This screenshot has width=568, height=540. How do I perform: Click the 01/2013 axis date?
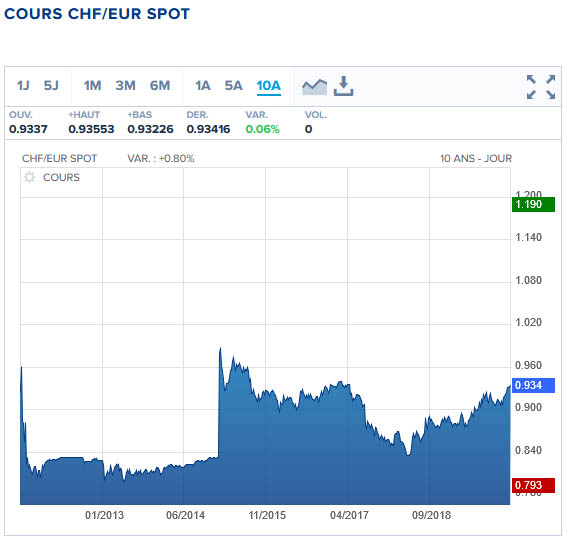click(x=104, y=515)
